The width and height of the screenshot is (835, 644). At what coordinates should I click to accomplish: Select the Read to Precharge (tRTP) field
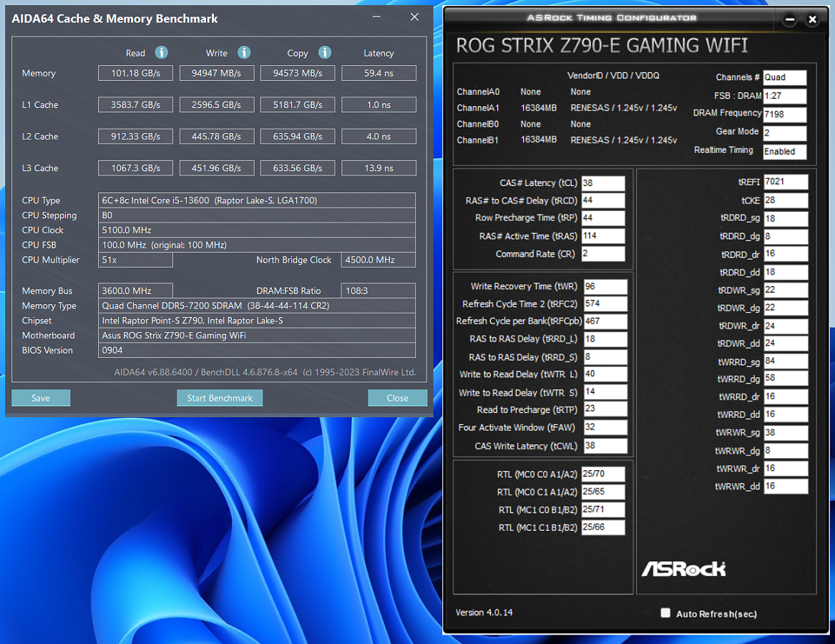click(x=605, y=409)
